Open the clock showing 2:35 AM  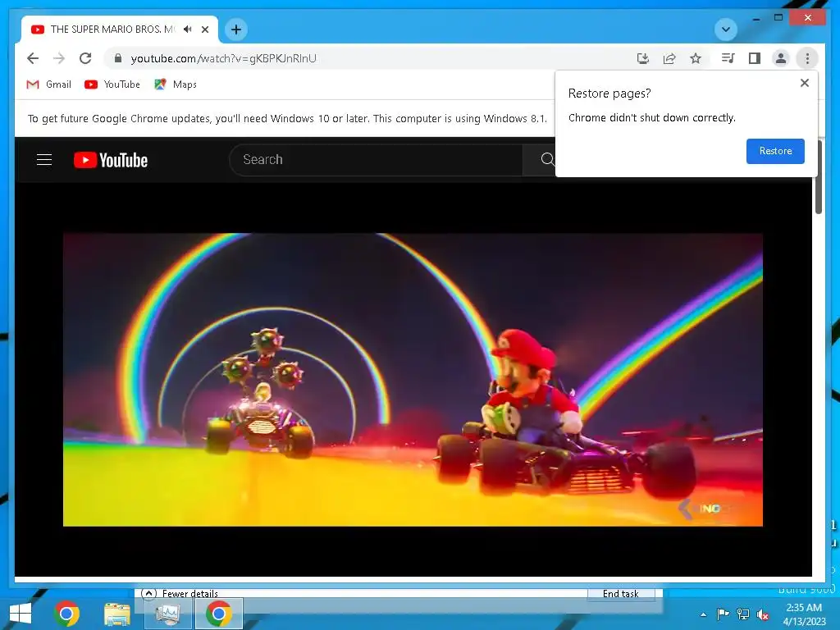click(x=804, y=614)
